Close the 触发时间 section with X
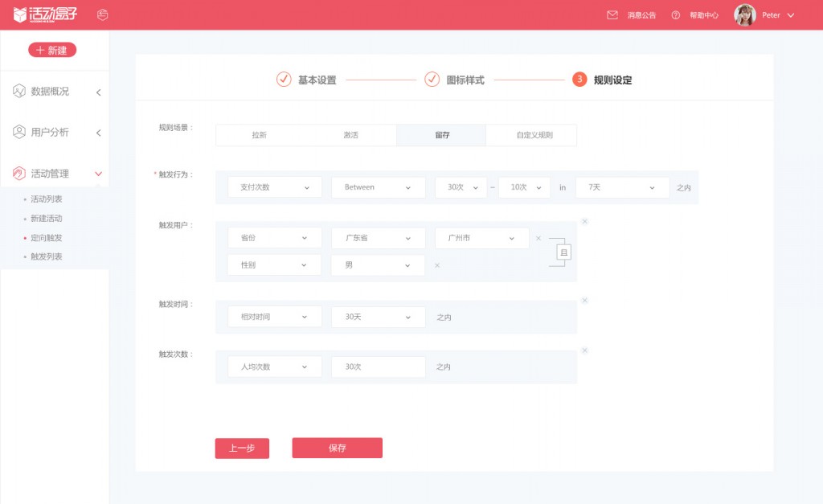Screen dimensions: 823x504 585,301
